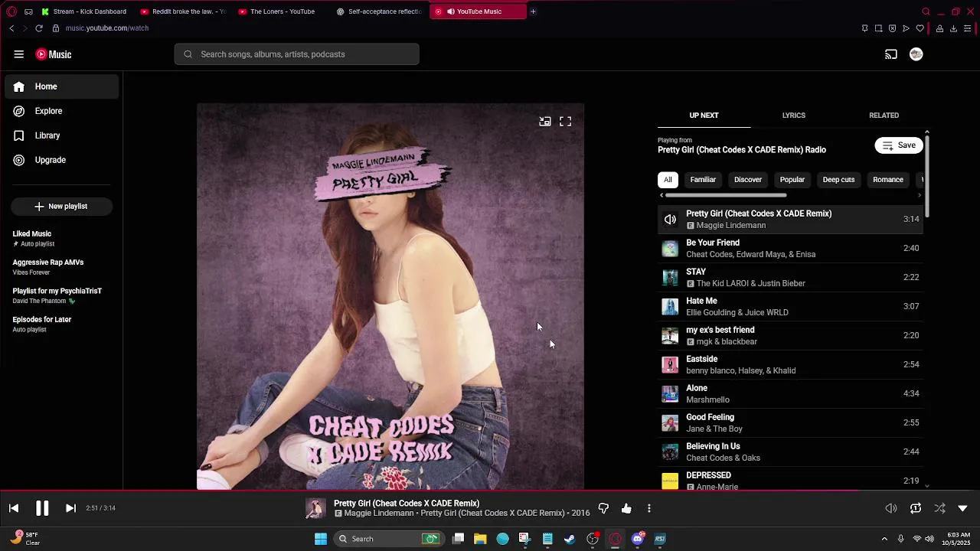Open Liked Music playlist
Viewport: 980px width, 551px height.
(61, 239)
